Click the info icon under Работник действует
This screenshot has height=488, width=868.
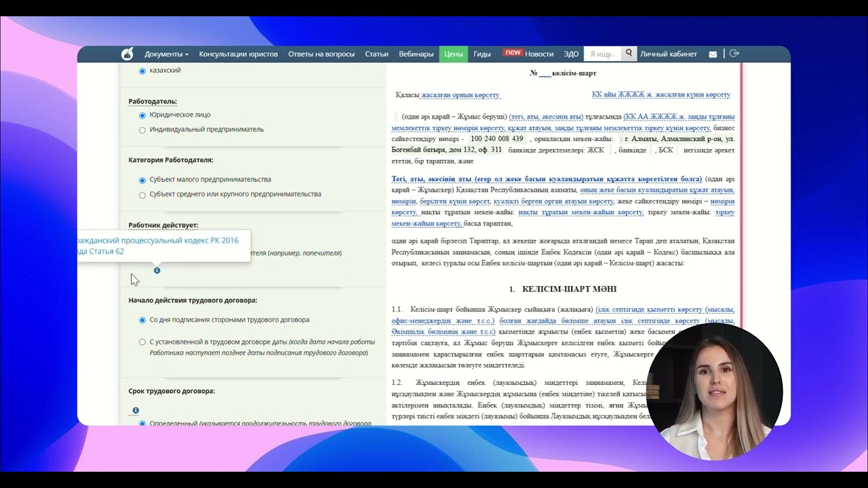157,270
